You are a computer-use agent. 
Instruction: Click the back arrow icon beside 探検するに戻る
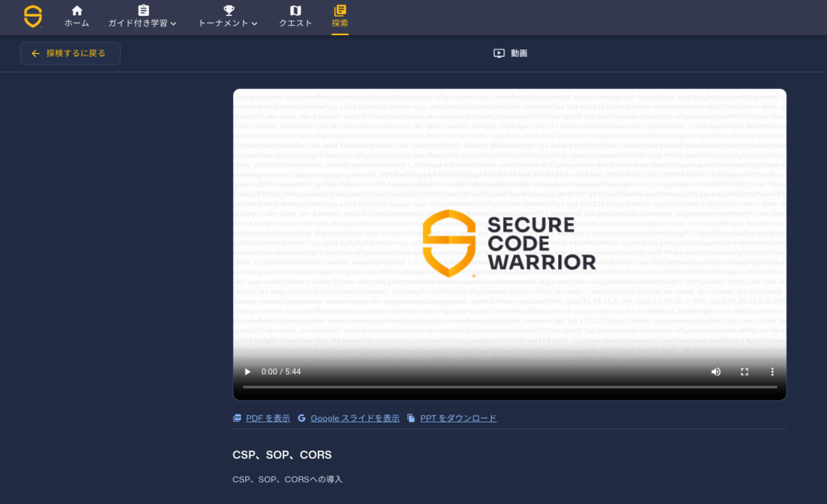coord(35,53)
